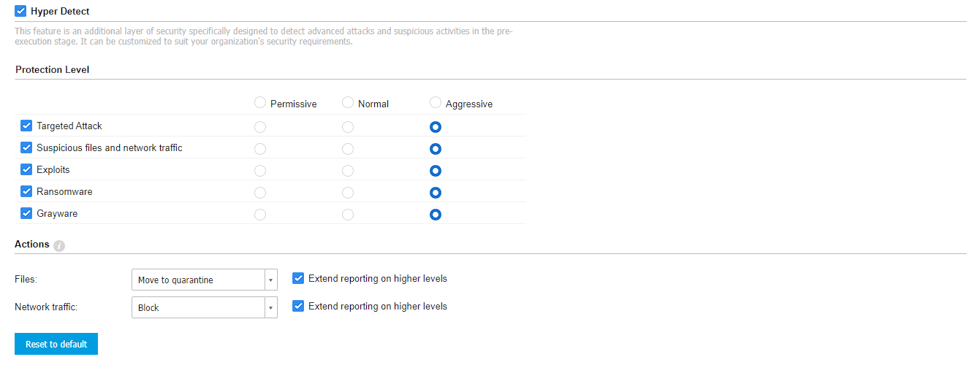The image size is (980, 384).
Task: Click the Files dropdown arrow
Action: [270, 280]
